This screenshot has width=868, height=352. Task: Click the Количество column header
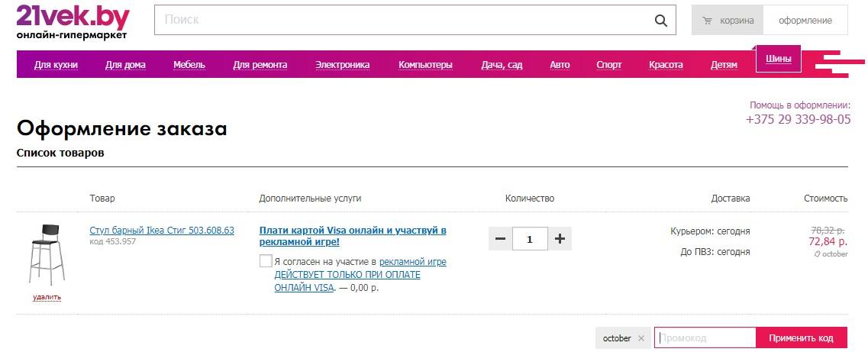point(530,198)
